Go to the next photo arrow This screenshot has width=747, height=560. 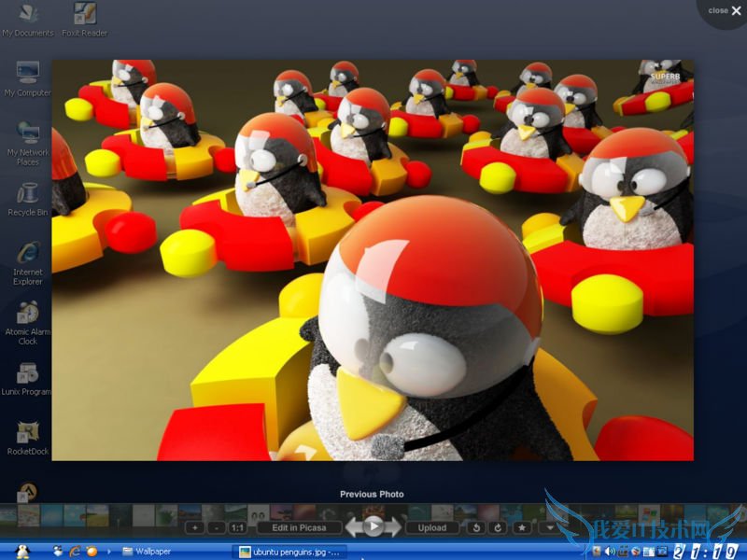(394, 527)
